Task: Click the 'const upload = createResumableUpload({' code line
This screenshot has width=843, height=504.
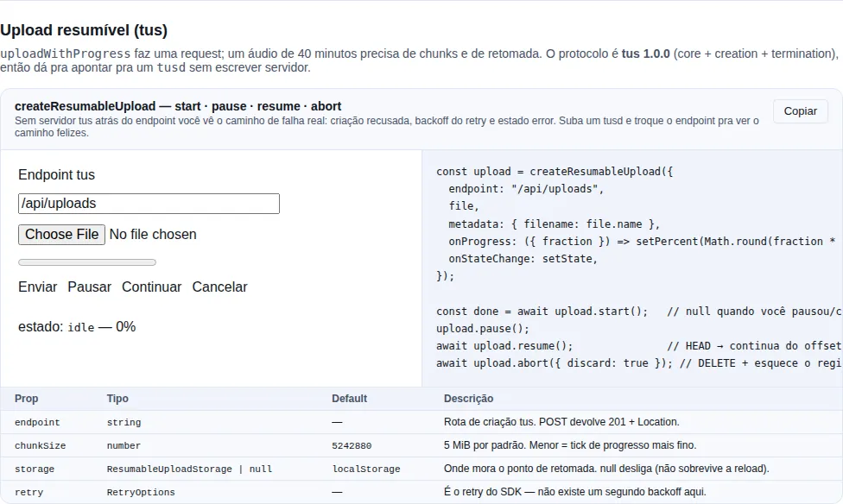Action: tap(555, 172)
